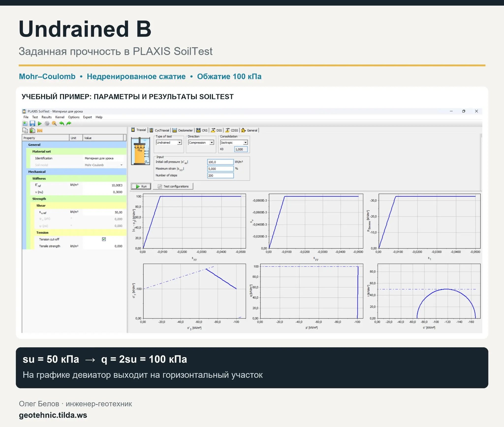Open the DSS test tab
Image resolution: width=504 pixels, height=427 pixels.
point(216,130)
